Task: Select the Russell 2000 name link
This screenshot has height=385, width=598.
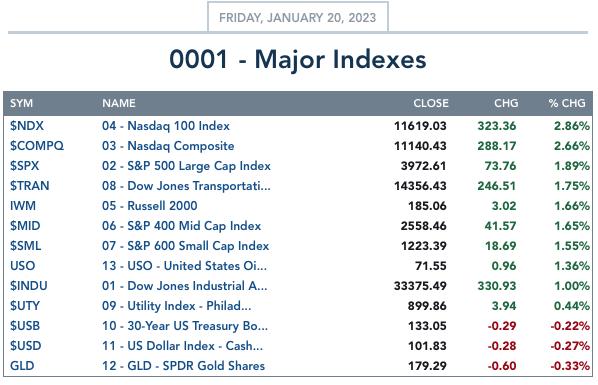Action: click(150, 206)
